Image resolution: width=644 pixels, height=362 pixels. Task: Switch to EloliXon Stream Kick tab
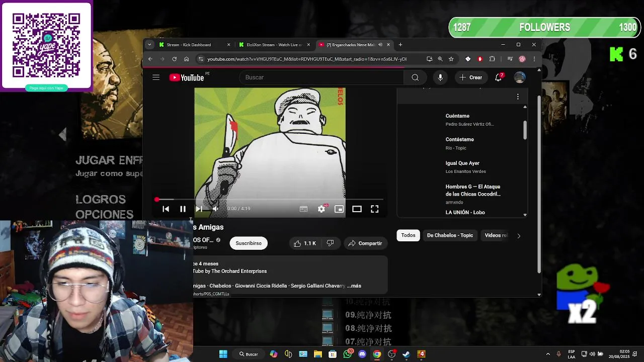click(273, 45)
